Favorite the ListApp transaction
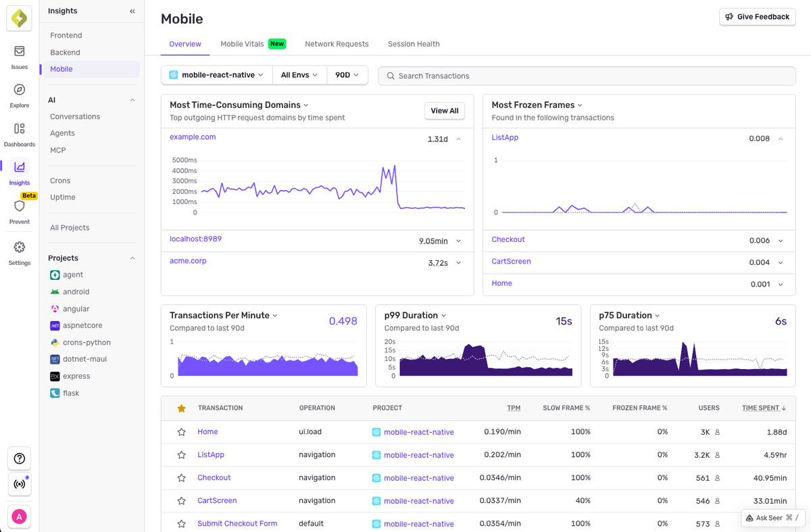 [181, 454]
